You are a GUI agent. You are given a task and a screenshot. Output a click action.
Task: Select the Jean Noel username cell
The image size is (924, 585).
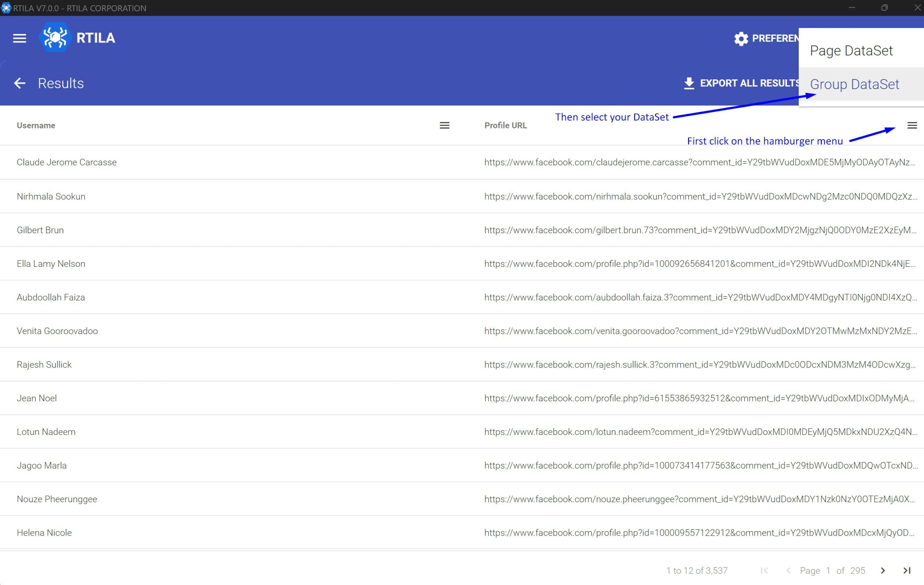[37, 398]
